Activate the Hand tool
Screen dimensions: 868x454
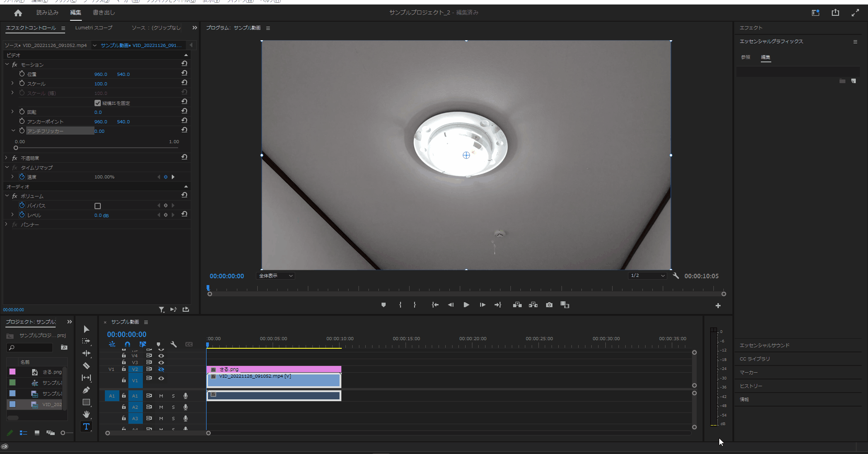pyautogui.click(x=86, y=414)
